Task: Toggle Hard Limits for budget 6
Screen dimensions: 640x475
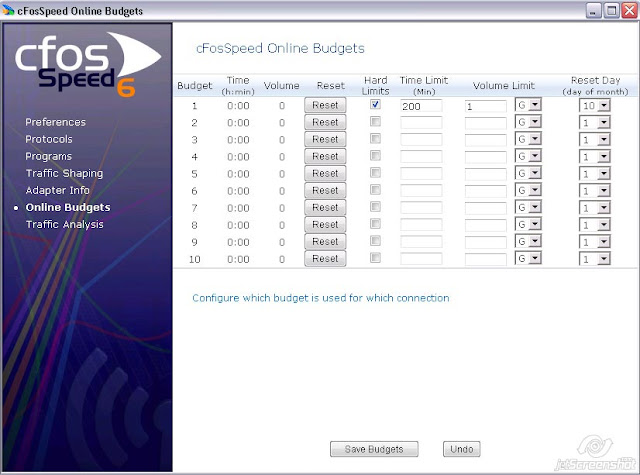Action: pyautogui.click(x=375, y=190)
